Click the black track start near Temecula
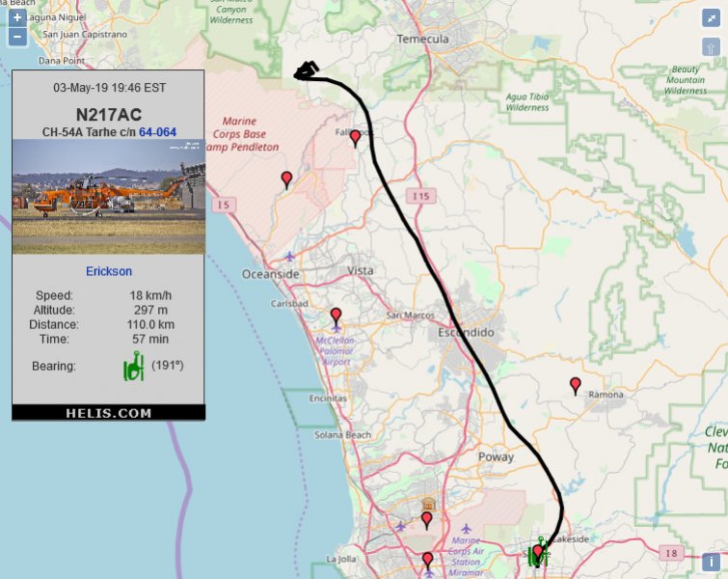This screenshot has height=579, width=728. tap(308, 71)
